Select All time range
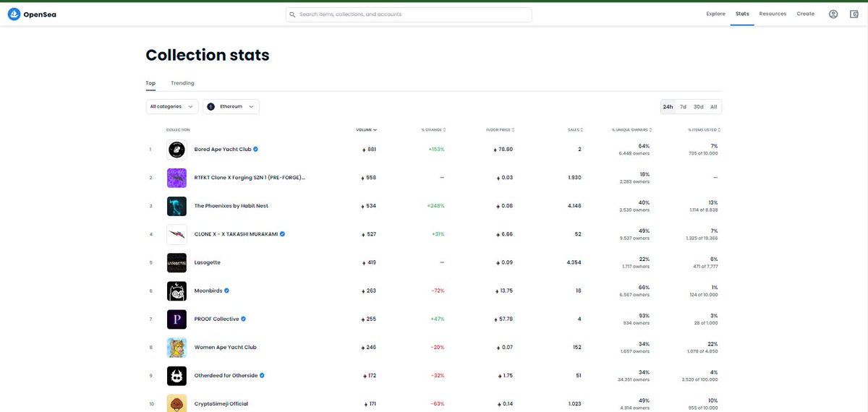The image size is (868, 412). [x=713, y=107]
